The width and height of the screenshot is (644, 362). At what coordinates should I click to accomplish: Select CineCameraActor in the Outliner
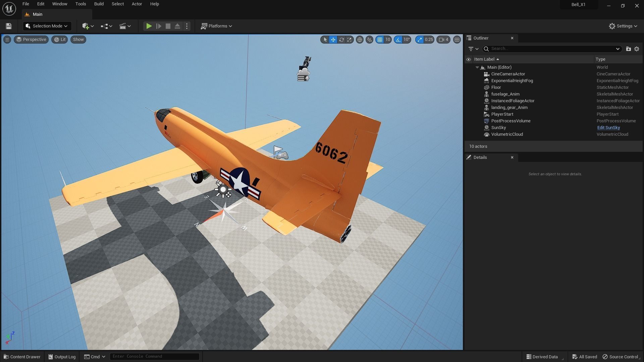coord(553,74)
